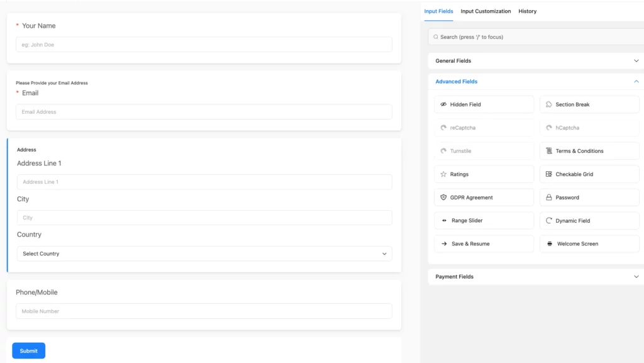Viewport: 644px width, 363px height.
Task: Open the Input Customization tab
Action: pyautogui.click(x=486, y=11)
